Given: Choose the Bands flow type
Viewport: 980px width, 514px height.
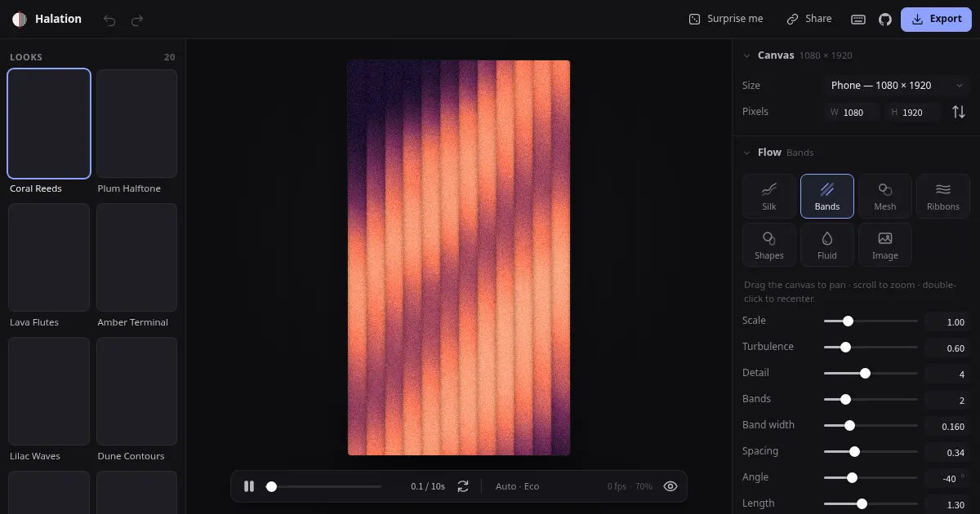Looking at the screenshot, I should coord(827,196).
